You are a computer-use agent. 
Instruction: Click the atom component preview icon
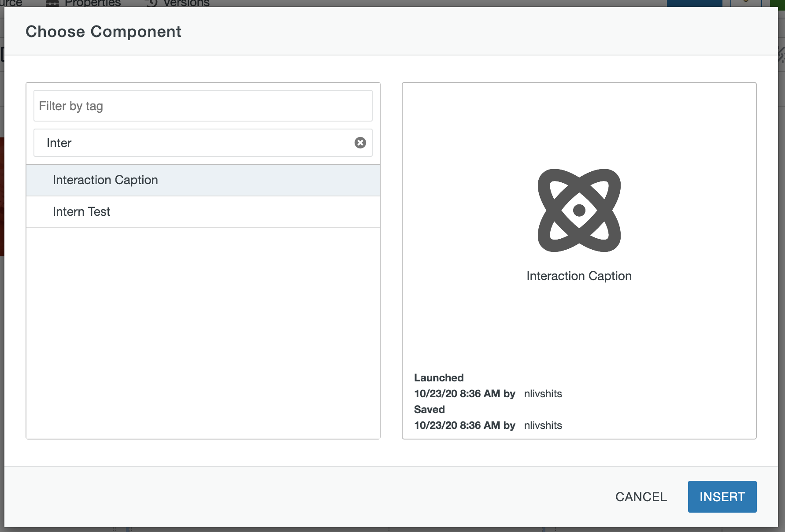click(579, 211)
